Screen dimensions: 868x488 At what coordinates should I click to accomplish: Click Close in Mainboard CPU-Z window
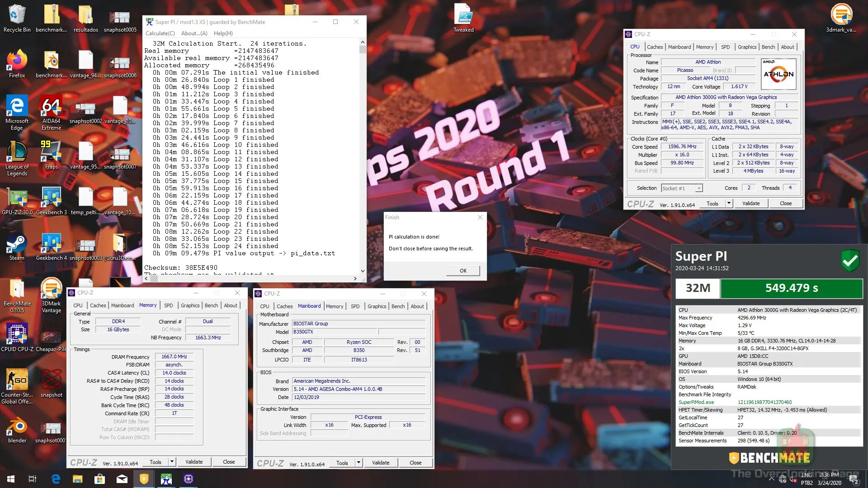[x=415, y=463]
